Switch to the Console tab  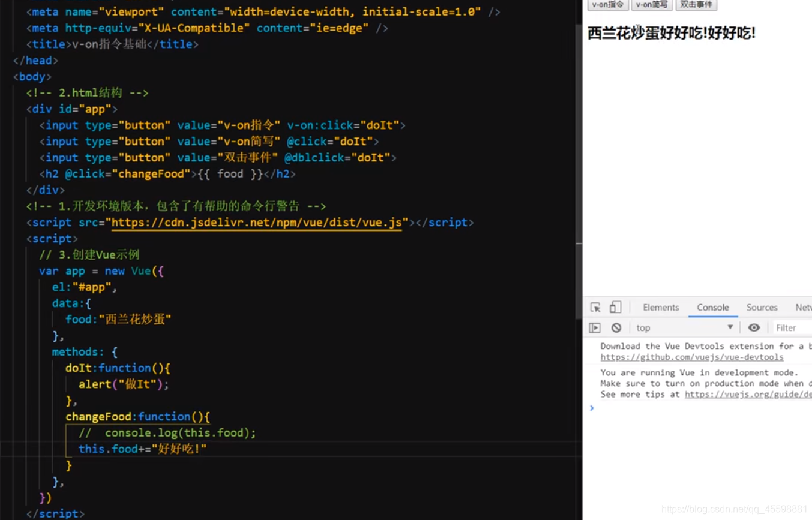(x=712, y=308)
